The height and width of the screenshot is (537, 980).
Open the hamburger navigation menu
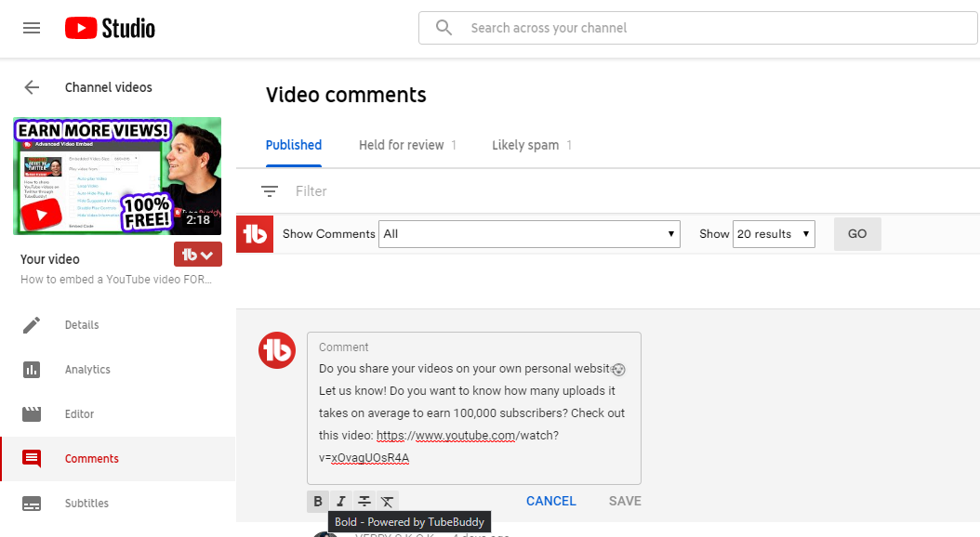tap(32, 28)
